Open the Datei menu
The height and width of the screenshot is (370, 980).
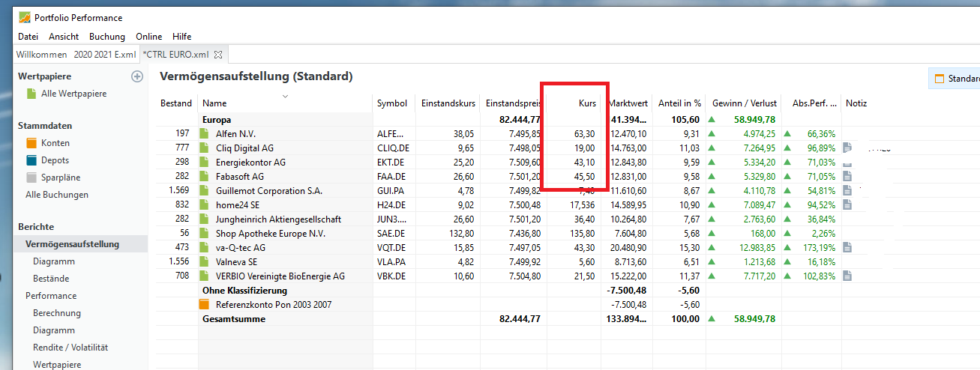point(28,37)
